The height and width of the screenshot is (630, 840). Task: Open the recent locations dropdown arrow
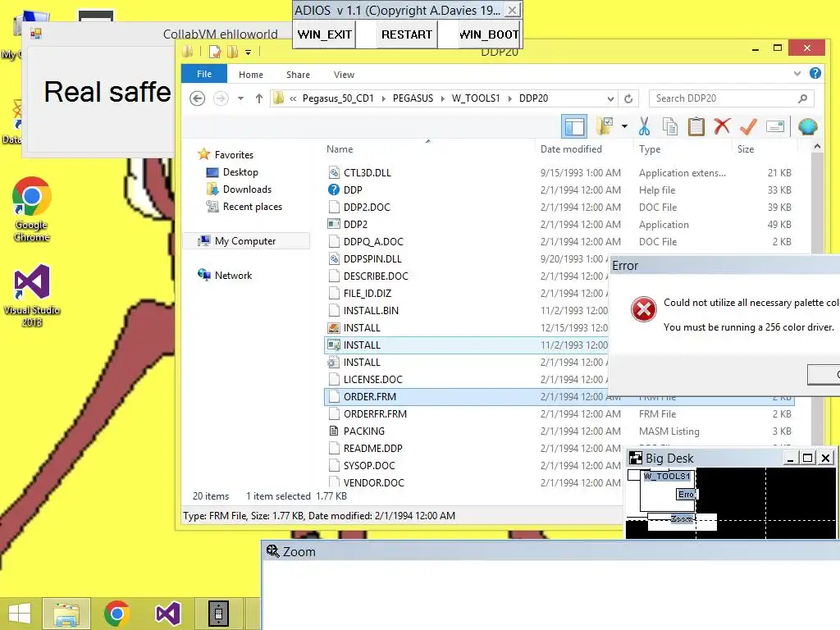[x=240, y=98]
